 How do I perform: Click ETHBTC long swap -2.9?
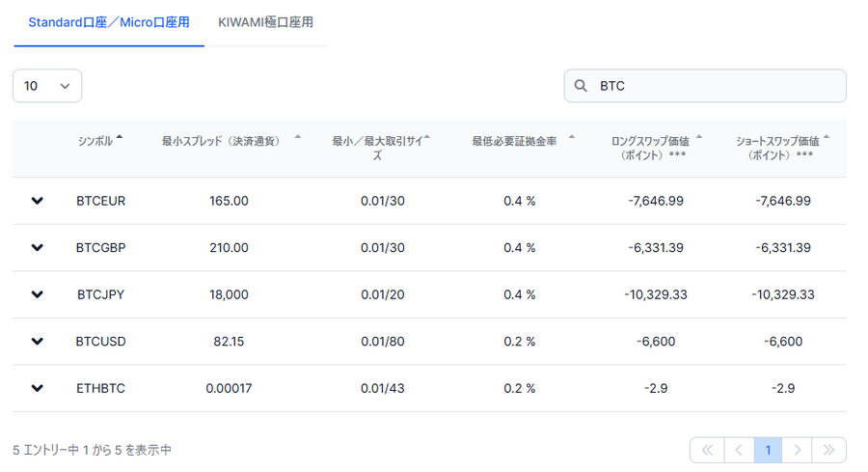tap(656, 388)
